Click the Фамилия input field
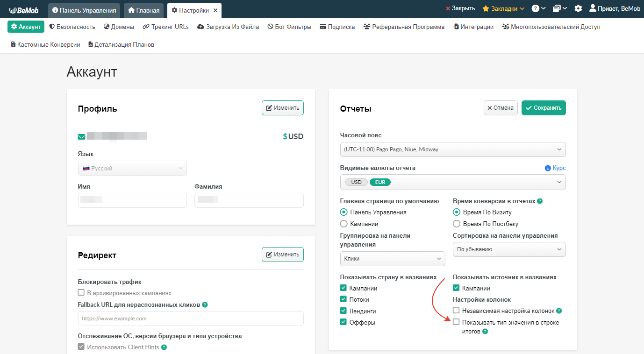 point(249,200)
